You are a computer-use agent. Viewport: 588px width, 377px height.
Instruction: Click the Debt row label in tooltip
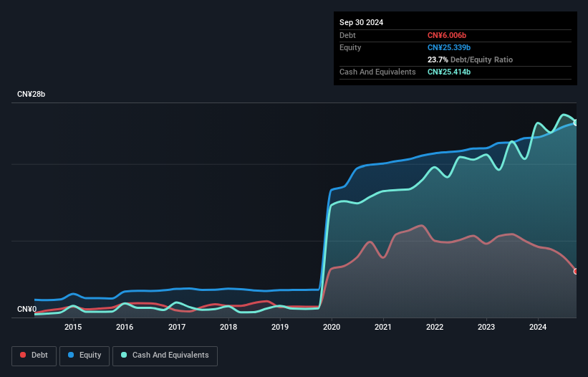point(347,35)
